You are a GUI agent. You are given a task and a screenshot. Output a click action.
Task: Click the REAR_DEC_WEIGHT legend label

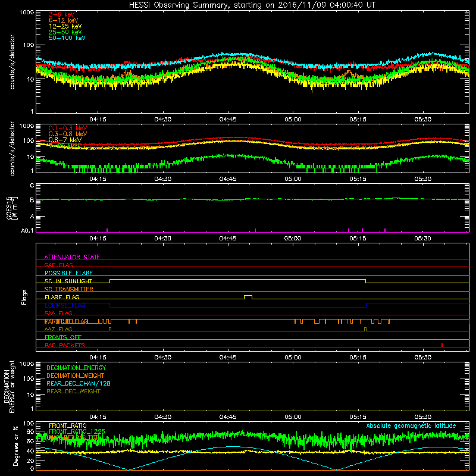click(73, 392)
